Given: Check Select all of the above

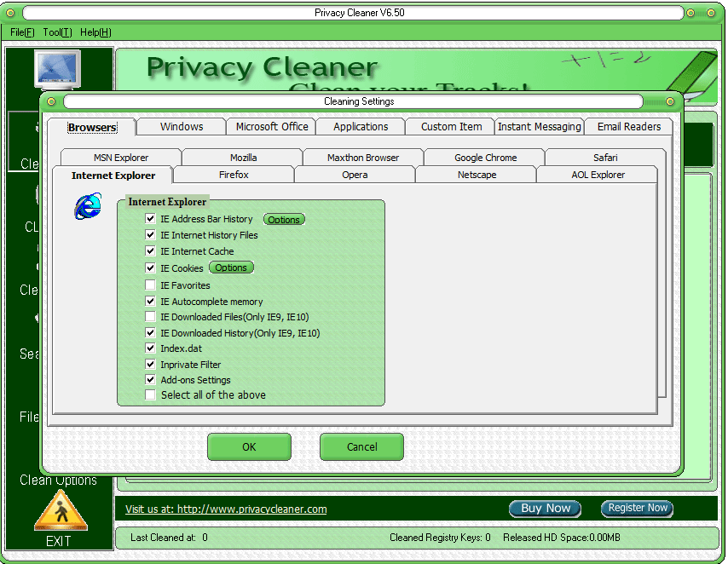Looking at the screenshot, I should coord(151,395).
